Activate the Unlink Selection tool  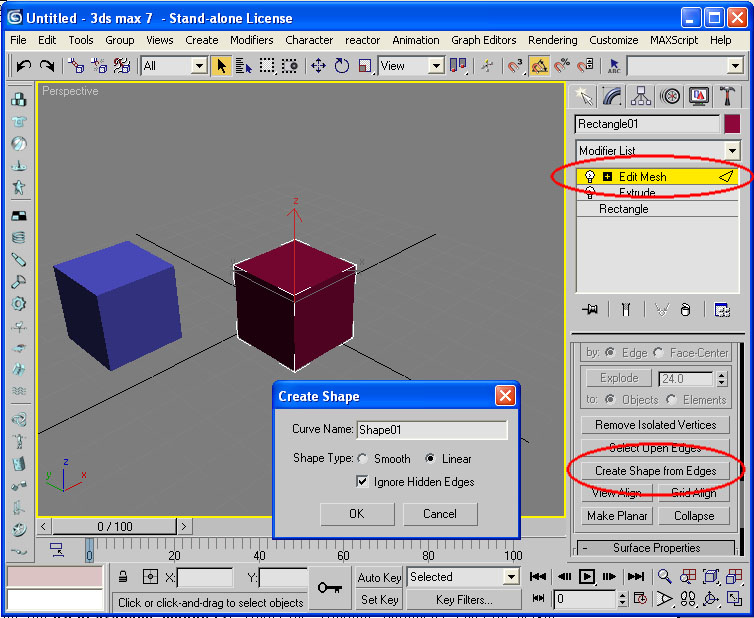99,65
